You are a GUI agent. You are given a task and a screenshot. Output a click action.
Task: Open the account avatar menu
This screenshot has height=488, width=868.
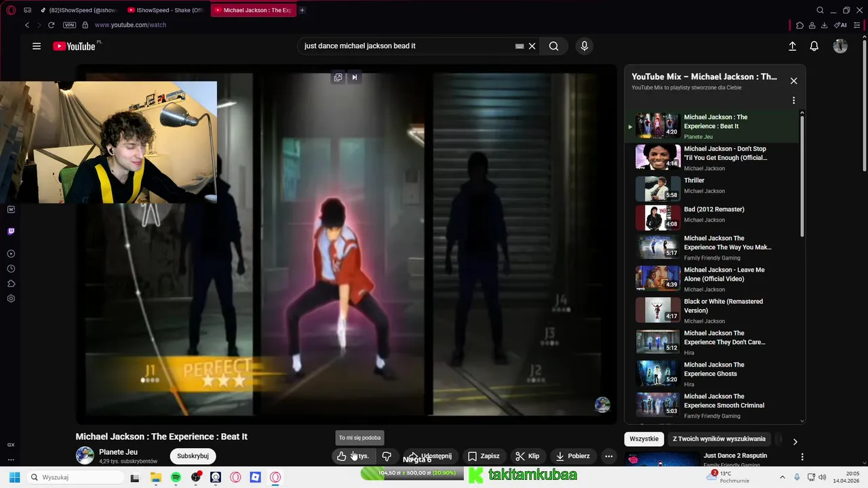[840, 46]
